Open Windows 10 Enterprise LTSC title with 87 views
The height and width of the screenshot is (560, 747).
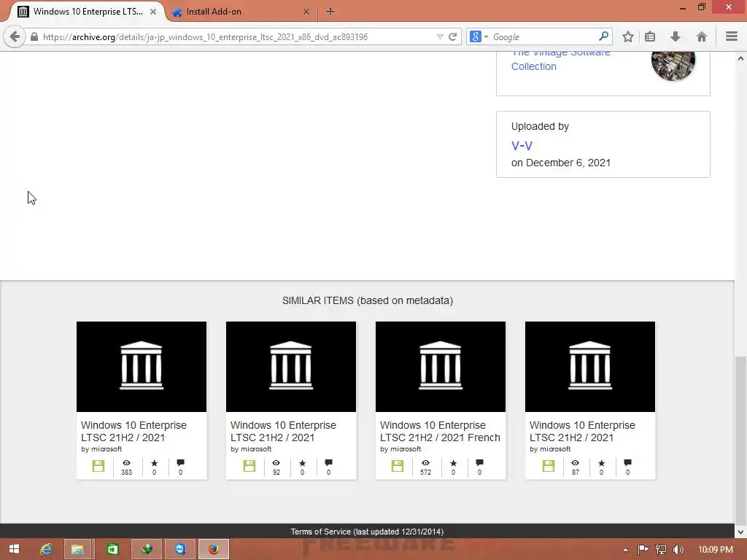pyautogui.click(x=583, y=431)
